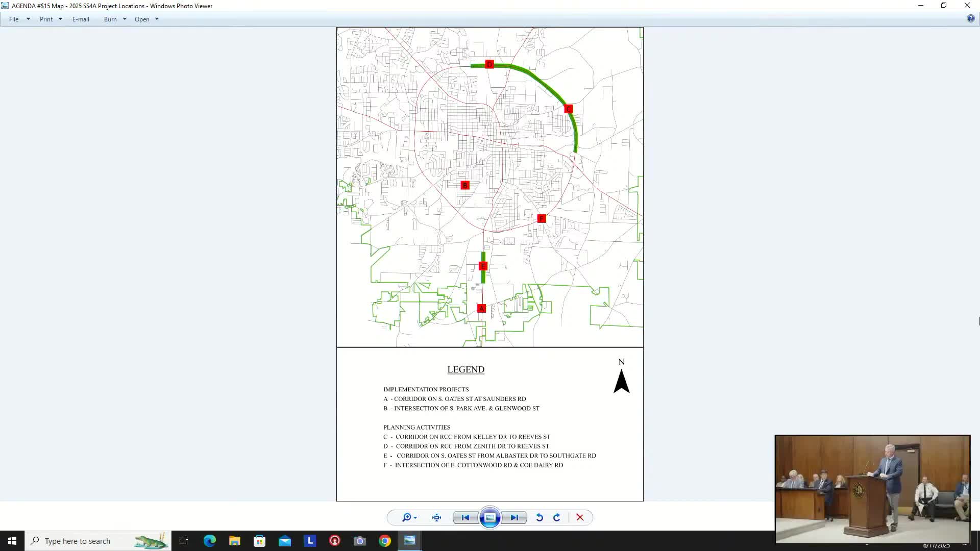The width and height of the screenshot is (980, 551).
Task: Advance to the next image
Action: (x=514, y=517)
